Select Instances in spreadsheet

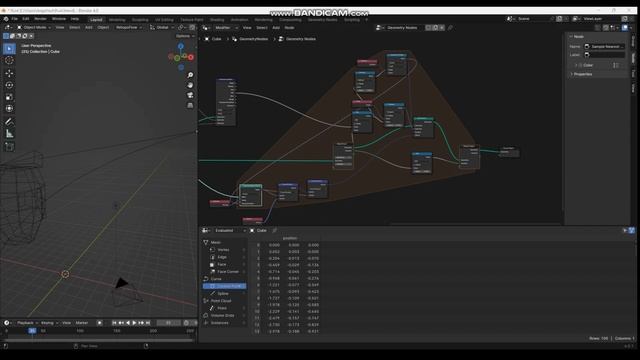click(x=219, y=323)
